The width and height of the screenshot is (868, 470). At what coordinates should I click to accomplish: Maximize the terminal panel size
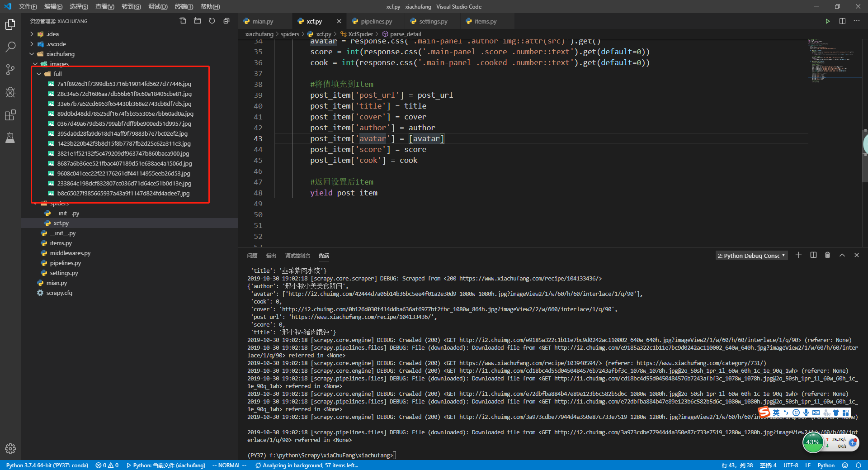coord(842,255)
